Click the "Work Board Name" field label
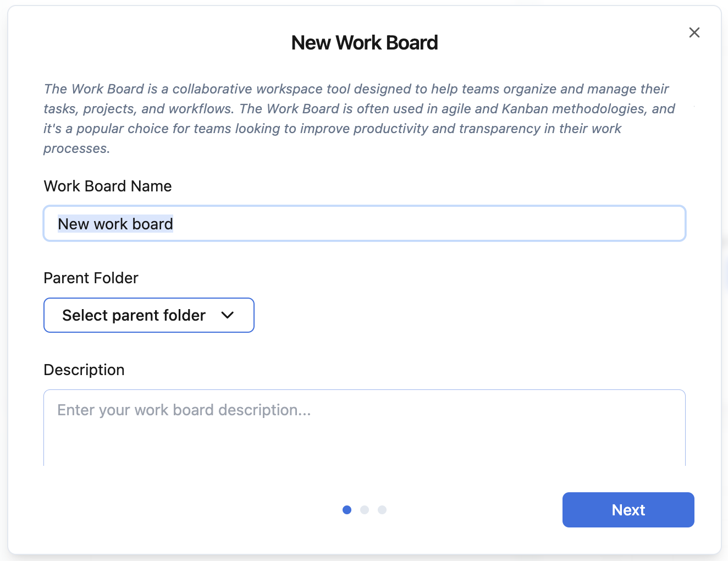Viewport: 728px width, 561px height. [108, 186]
